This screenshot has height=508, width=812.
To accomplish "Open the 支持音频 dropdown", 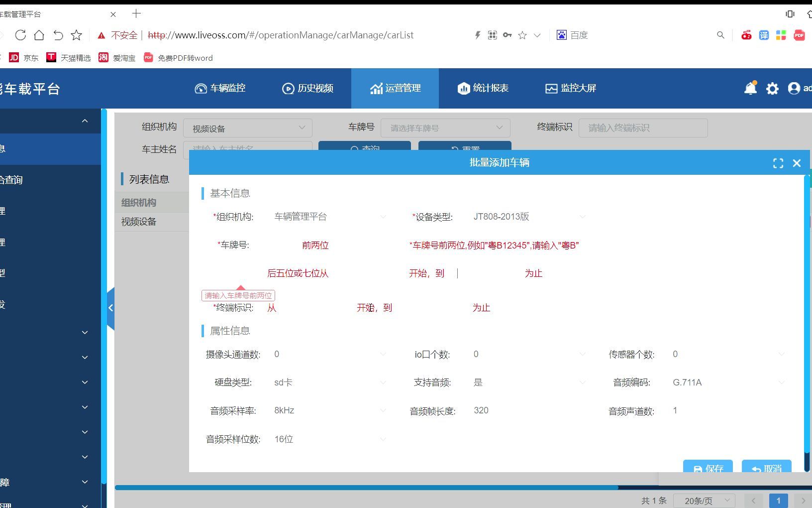I will [528, 382].
